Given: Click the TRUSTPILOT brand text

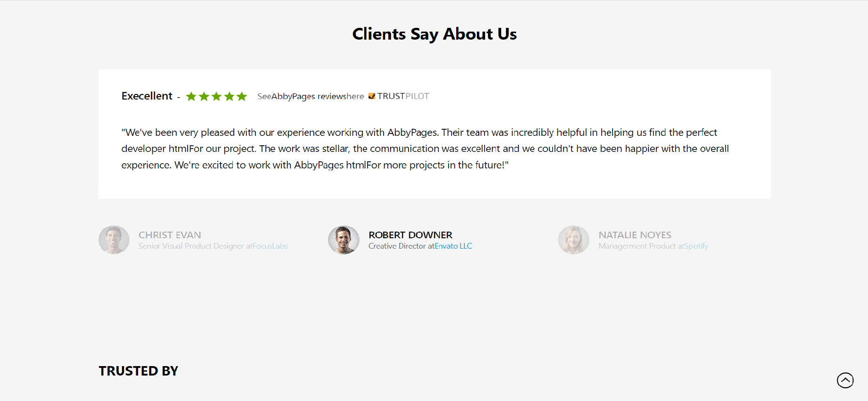Looking at the screenshot, I should 403,96.
